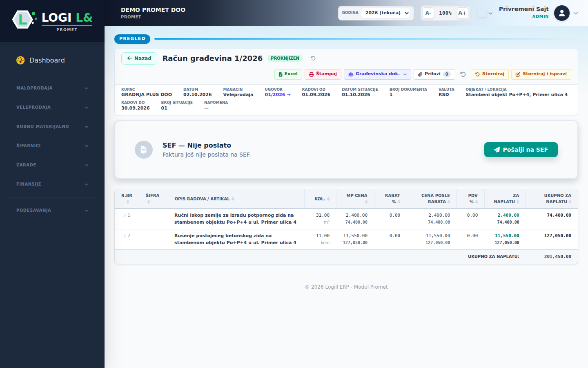Screen dimensions: 588x368
Task: Expand row 1 using its chevron
Action: [x=125, y=215]
